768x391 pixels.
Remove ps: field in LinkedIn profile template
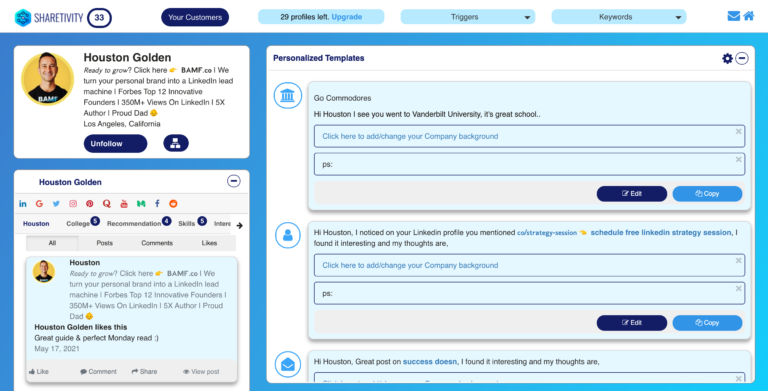click(x=738, y=288)
